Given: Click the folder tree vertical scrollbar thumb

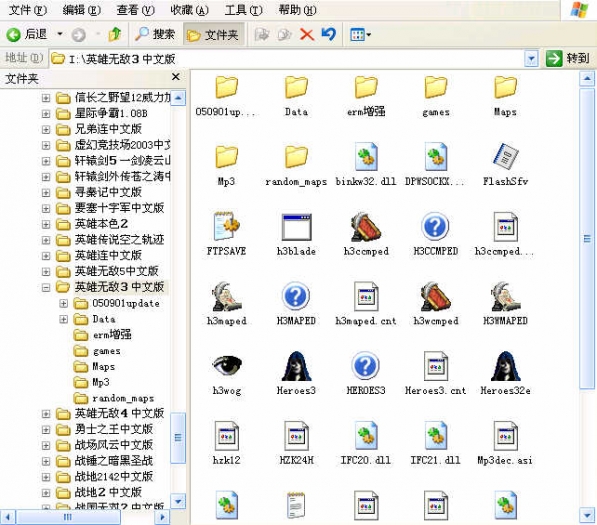Looking at the screenshot, I should pos(178,437).
